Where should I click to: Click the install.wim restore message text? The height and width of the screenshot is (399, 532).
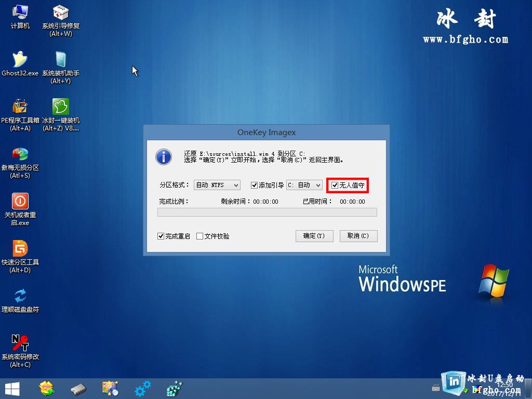263,157
